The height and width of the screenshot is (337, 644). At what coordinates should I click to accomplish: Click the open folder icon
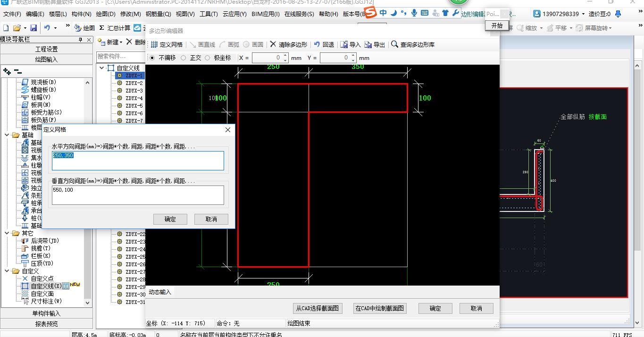(x=17, y=28)
